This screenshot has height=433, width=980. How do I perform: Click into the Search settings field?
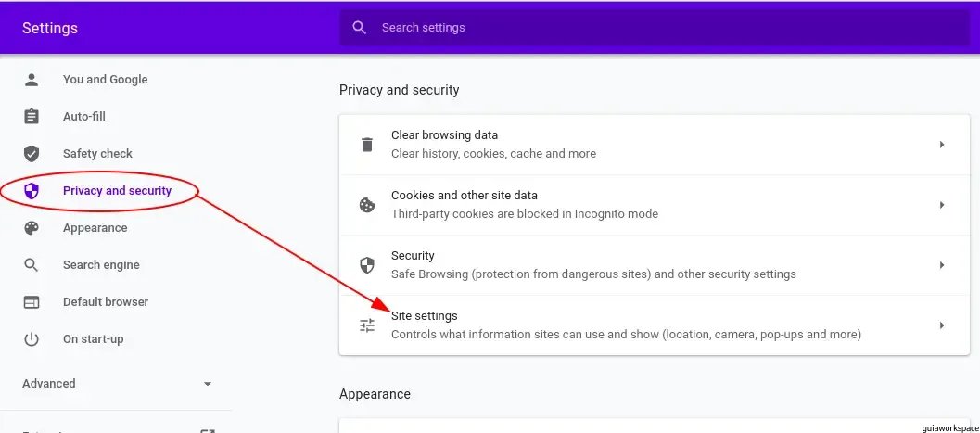pos(655,28)
